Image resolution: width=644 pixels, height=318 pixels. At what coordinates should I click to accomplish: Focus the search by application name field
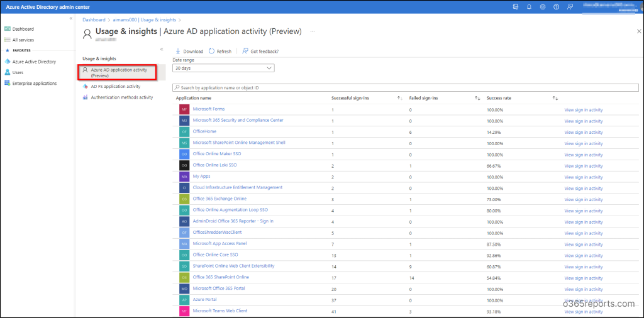(406, 88)
